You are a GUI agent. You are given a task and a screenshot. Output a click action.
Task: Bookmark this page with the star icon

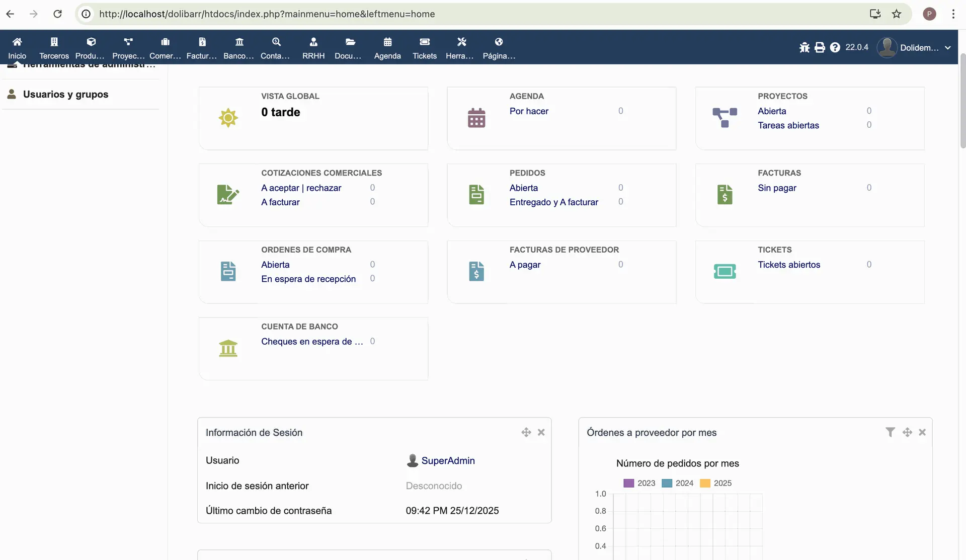coord(897,14)
